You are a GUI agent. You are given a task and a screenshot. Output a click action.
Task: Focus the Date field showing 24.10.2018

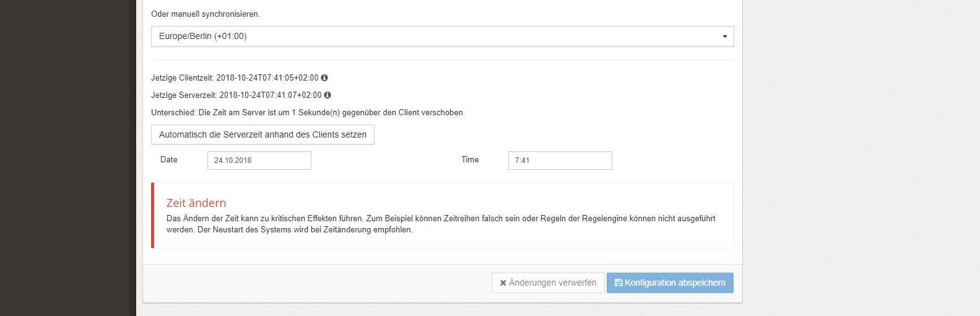click(259, 160)
